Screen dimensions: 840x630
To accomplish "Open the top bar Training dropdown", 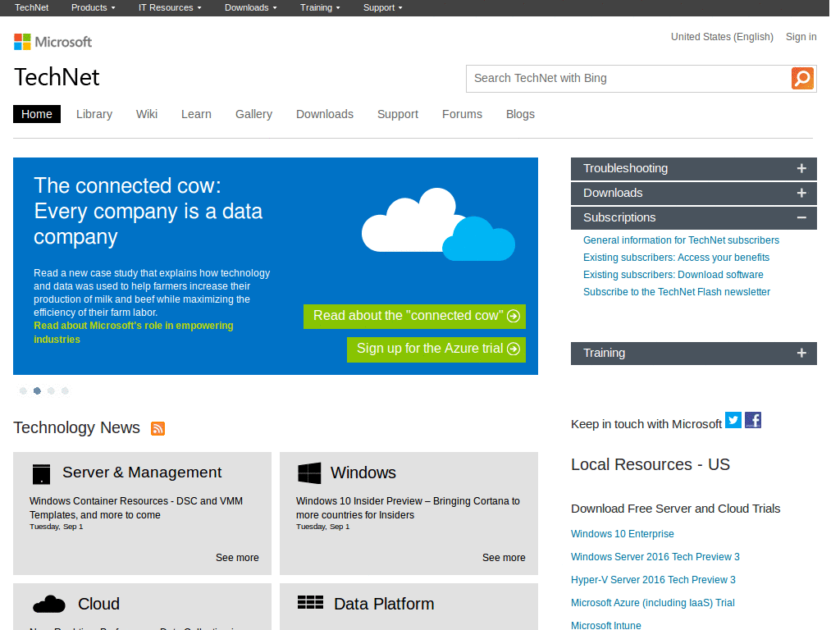I will [320, 7].
